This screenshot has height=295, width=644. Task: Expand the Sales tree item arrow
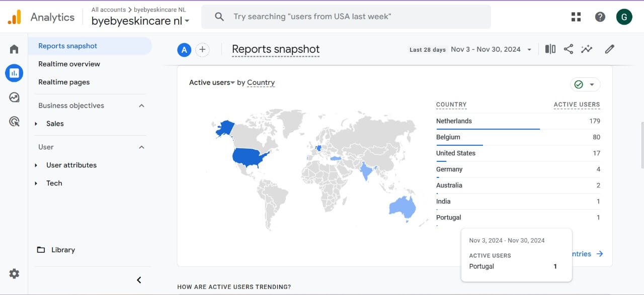click(36, 124)
